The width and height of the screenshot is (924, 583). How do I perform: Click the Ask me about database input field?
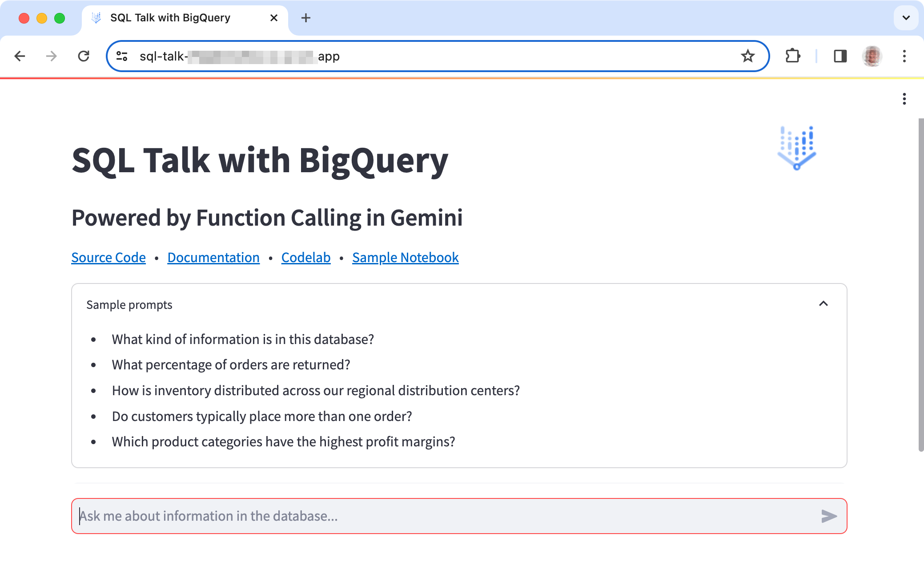(458, 517)
